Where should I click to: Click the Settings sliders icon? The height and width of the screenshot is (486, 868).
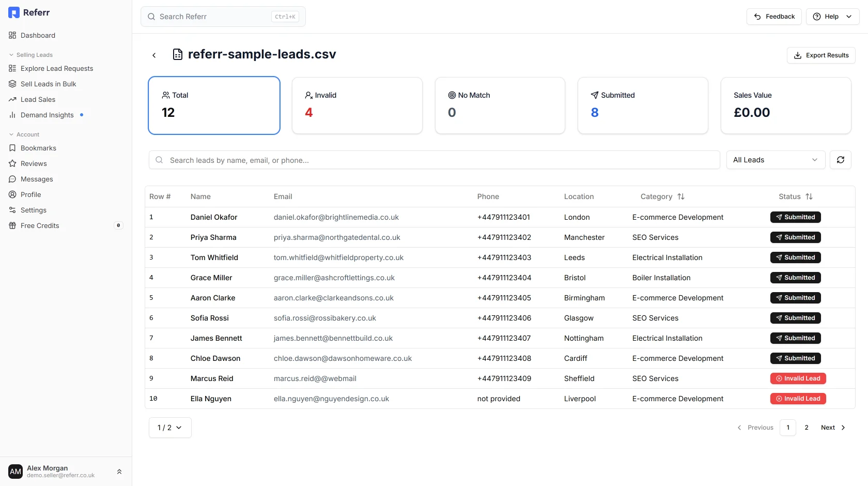[12, 210]
